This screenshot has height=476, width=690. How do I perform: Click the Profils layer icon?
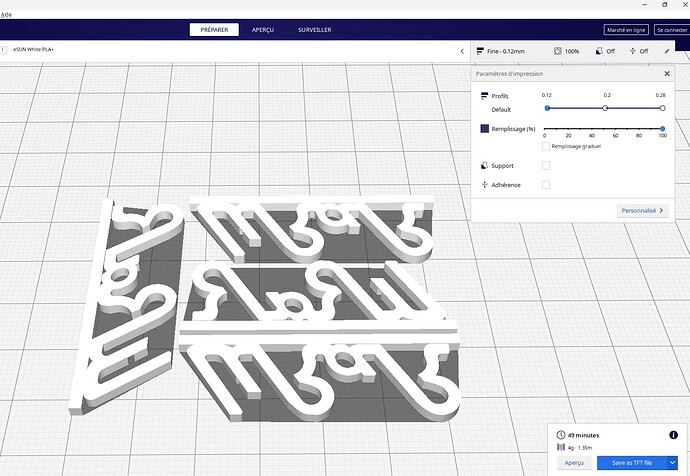pos(484,95)
